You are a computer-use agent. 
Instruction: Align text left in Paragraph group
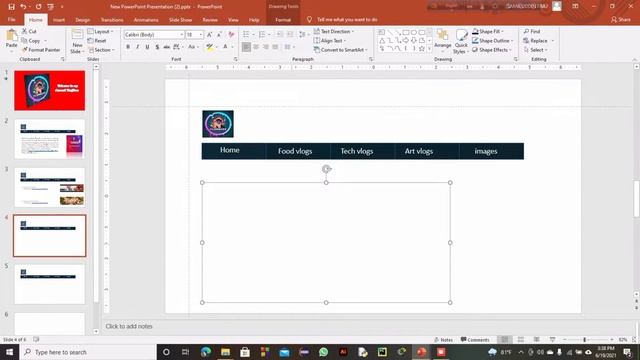point(246,47)
